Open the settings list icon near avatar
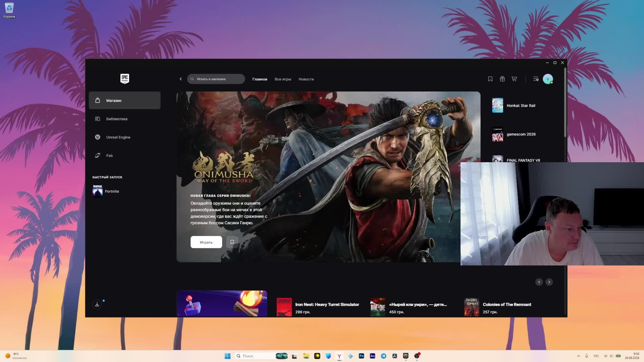This screenshot has height=362, width=644. click(536, 79)
